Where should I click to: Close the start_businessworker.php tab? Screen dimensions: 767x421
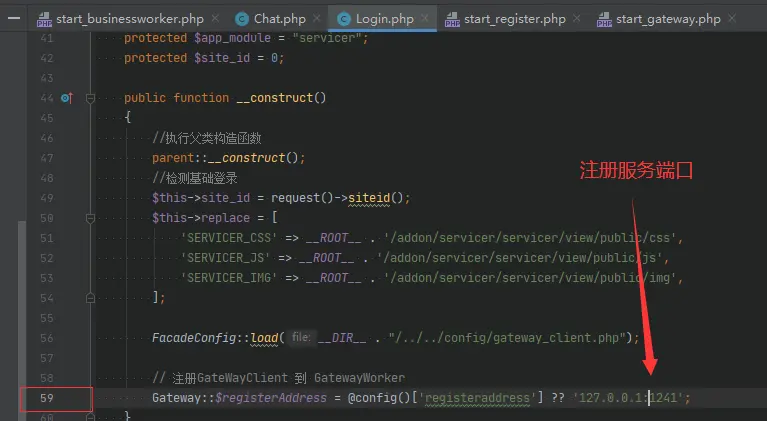[216, 19]
